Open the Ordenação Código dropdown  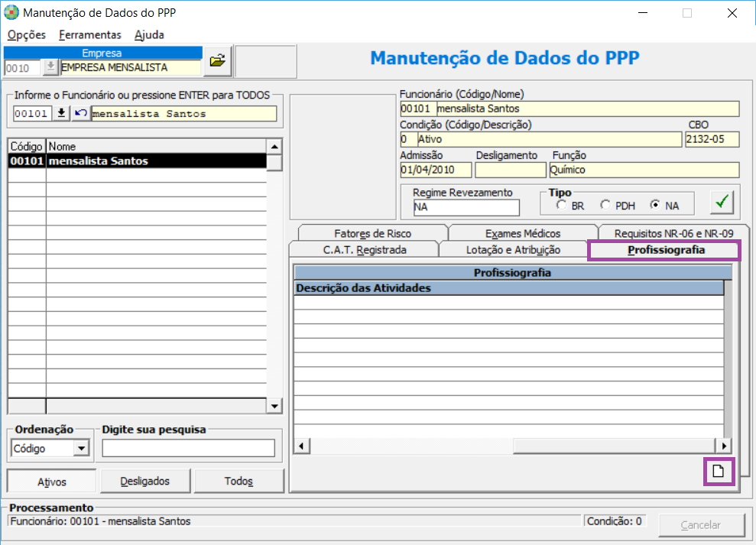(82, 449)
